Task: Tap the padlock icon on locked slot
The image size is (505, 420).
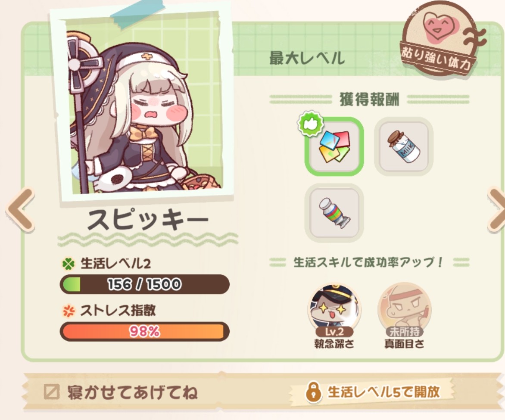Action: tap(313, 392)
